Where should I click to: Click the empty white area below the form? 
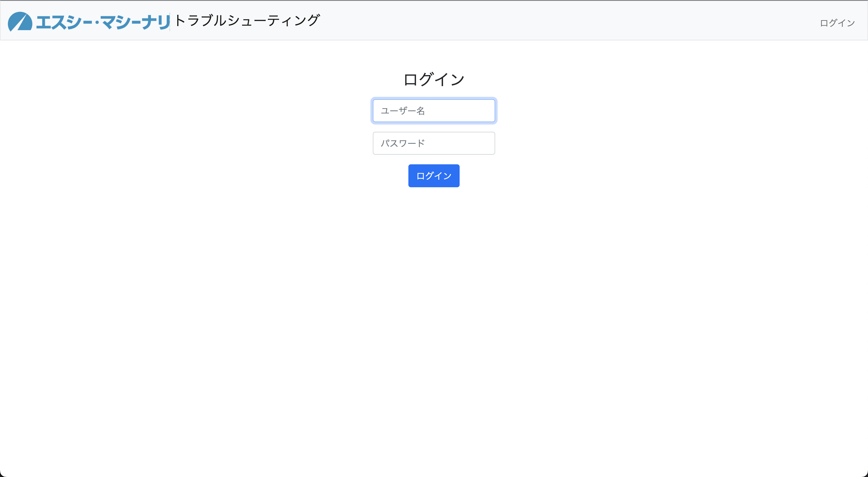click(434, 303)
